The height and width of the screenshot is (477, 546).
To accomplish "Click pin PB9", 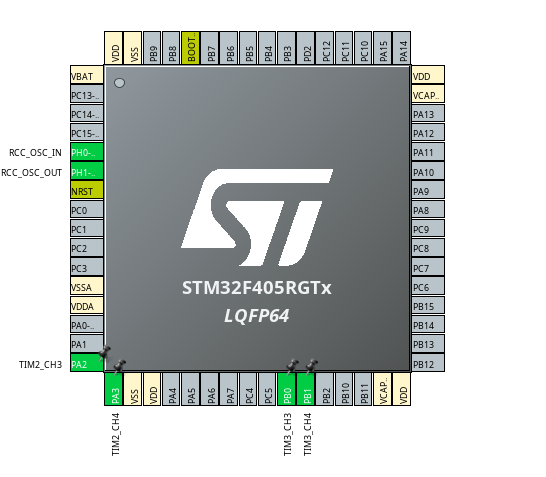I will [153, 48].
